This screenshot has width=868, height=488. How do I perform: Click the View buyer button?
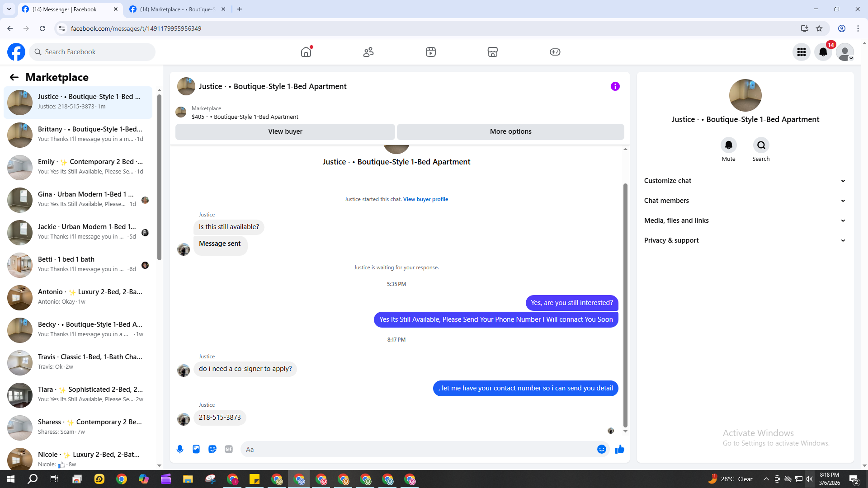coord(285,131)
